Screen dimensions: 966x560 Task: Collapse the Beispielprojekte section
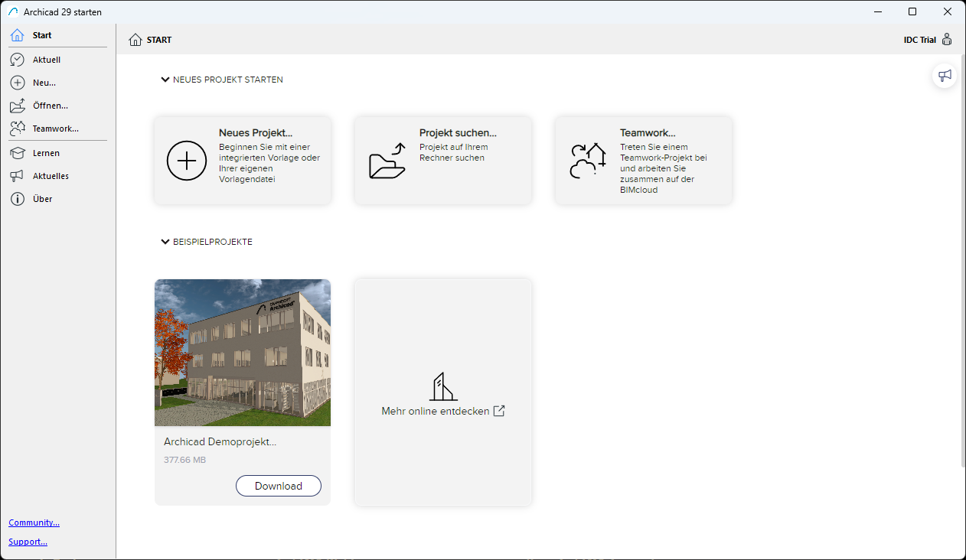click(x=165, y=242)
